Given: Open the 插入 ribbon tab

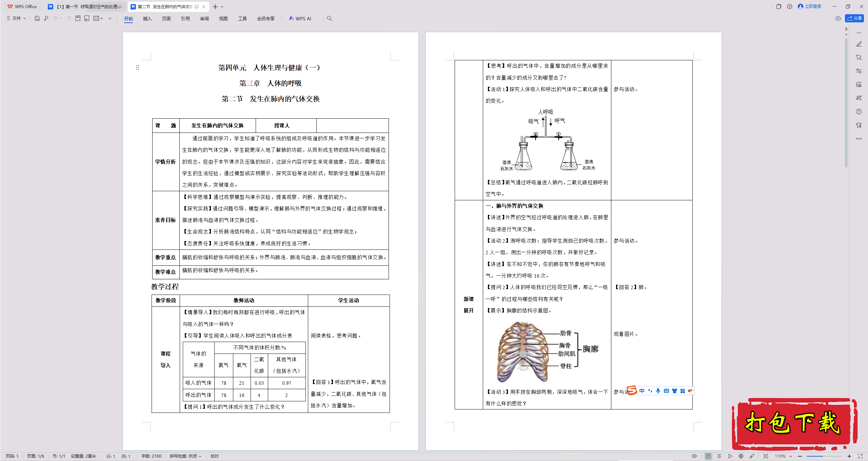Looking at the screenshot, I should 147,19.
